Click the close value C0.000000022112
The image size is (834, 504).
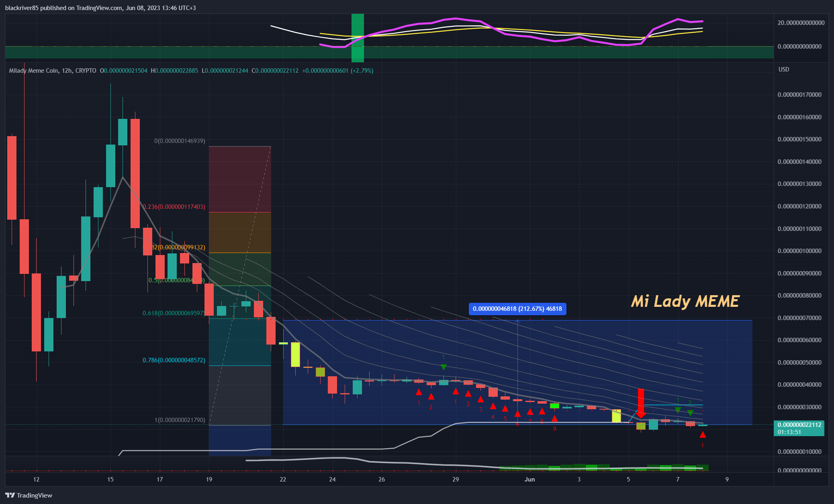275,71
